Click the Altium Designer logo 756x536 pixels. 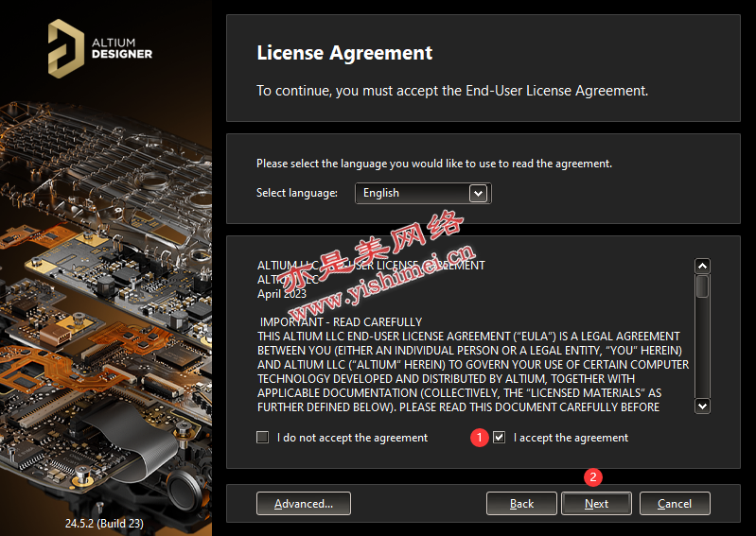tap(99, 48)
